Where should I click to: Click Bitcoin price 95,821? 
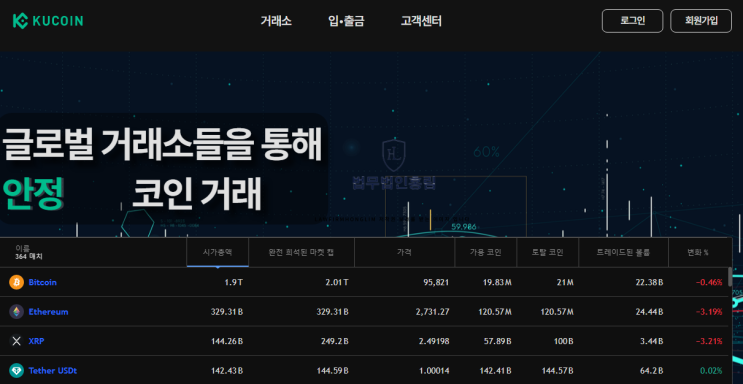(x=436, y=283)
